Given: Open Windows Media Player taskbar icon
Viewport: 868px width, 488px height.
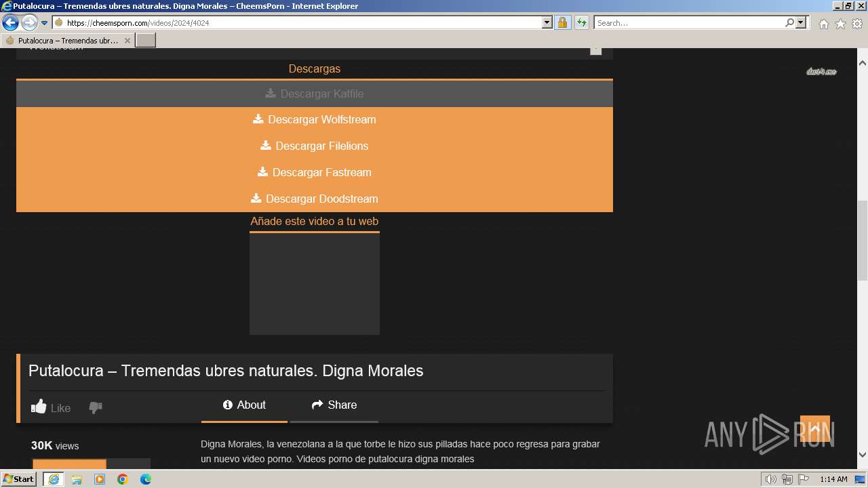Looking at the screenshot, I should 100,479.
